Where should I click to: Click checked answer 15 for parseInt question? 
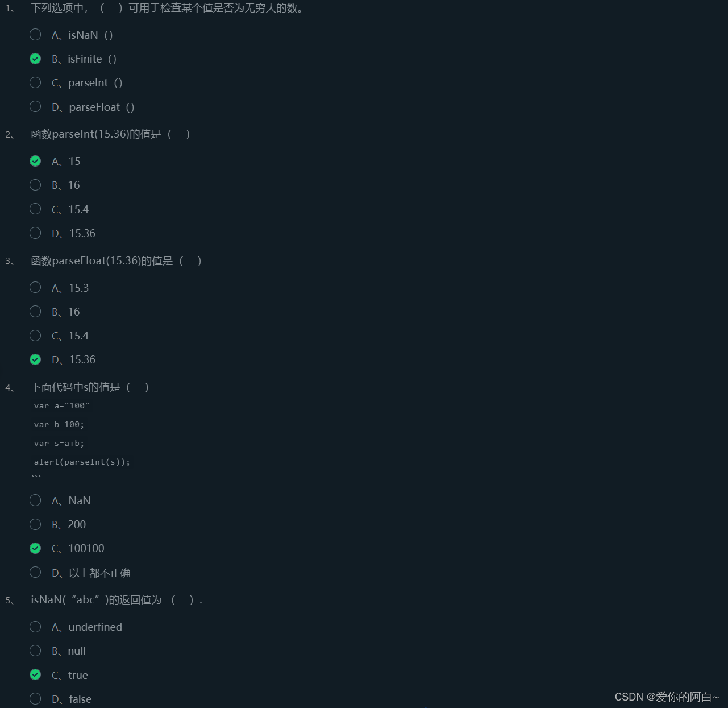point(35,161)
